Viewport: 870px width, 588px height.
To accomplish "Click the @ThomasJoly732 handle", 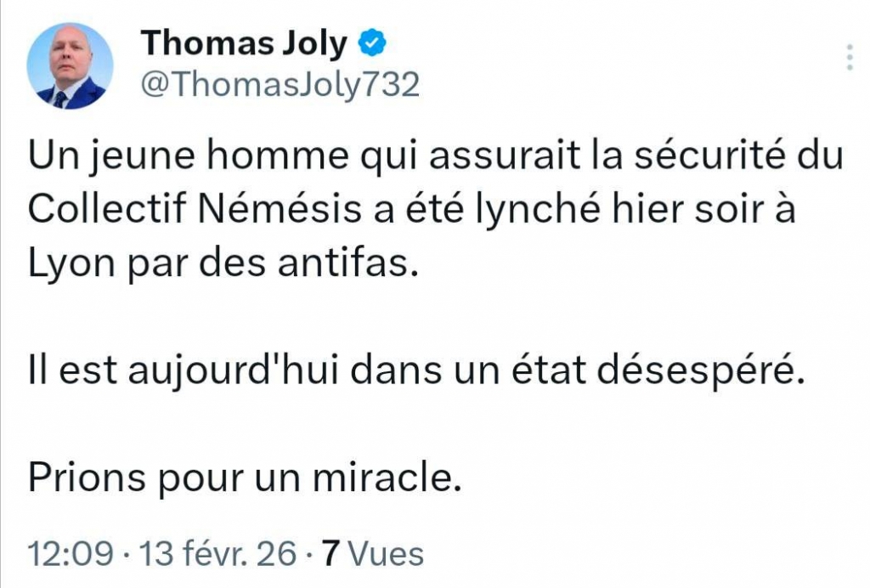I will (279, 85).
